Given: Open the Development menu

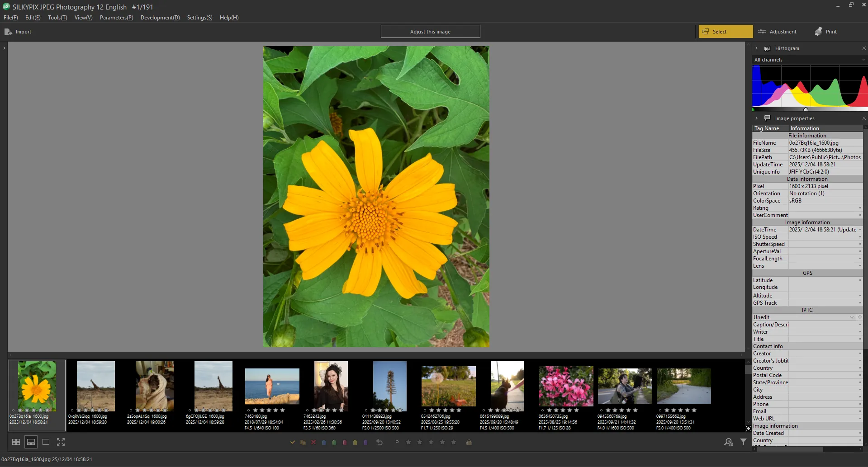Looking at the screenshot, I should (160, 17).
